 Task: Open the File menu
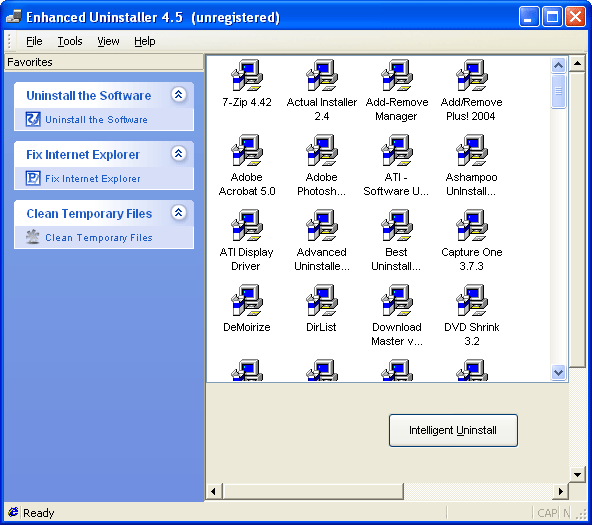coord(34,41)
